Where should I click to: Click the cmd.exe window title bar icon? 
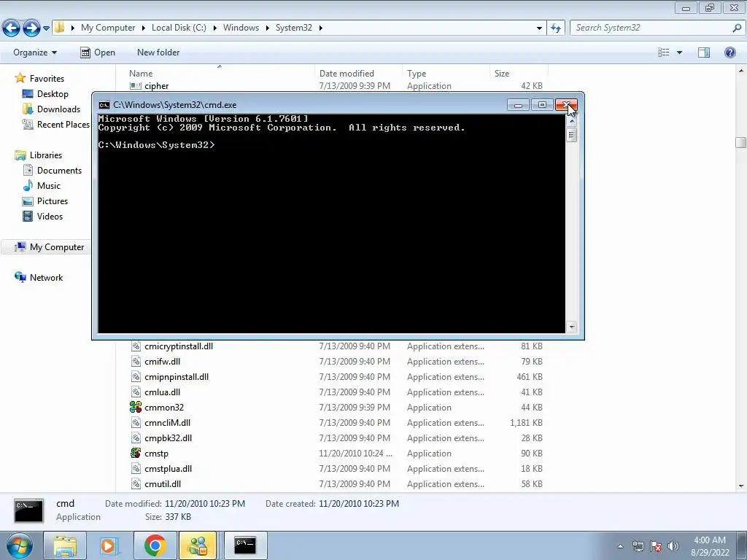(104, 105)
